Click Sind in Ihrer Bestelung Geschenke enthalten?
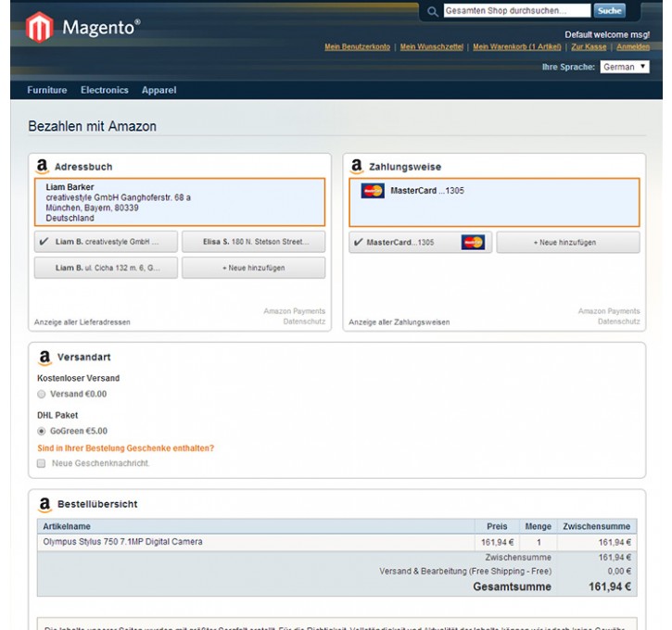Screen dimensions: 672x630 pyautogui.click(x=125, y=448)
